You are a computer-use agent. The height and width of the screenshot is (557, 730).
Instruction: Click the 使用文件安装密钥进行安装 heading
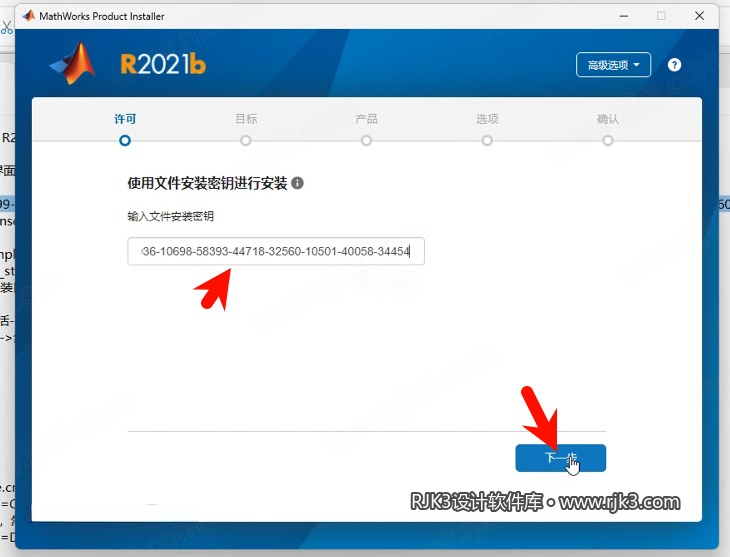208,183
